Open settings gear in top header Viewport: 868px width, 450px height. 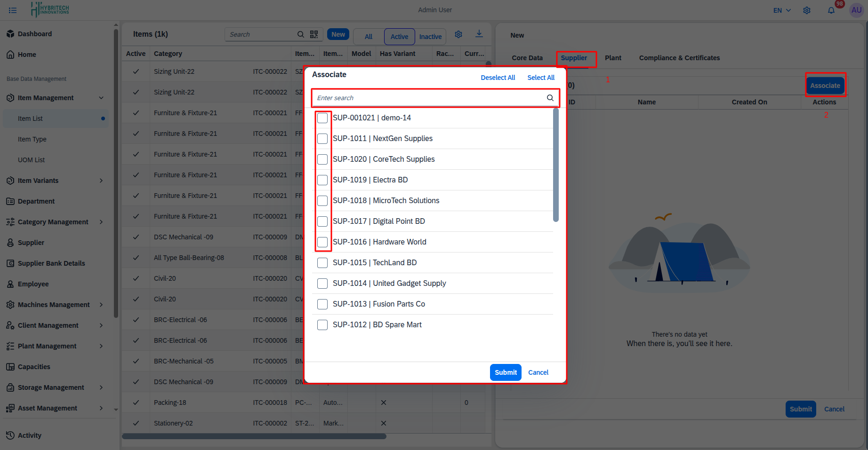(807, 10)
